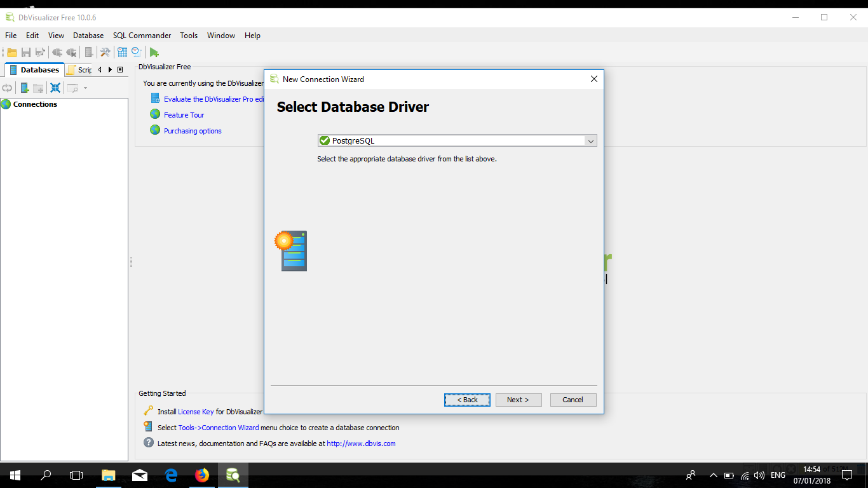Click the Wi-Fi network tray icon
The width and height of the screenshot is (868, 488).
(x=745, y=475)
